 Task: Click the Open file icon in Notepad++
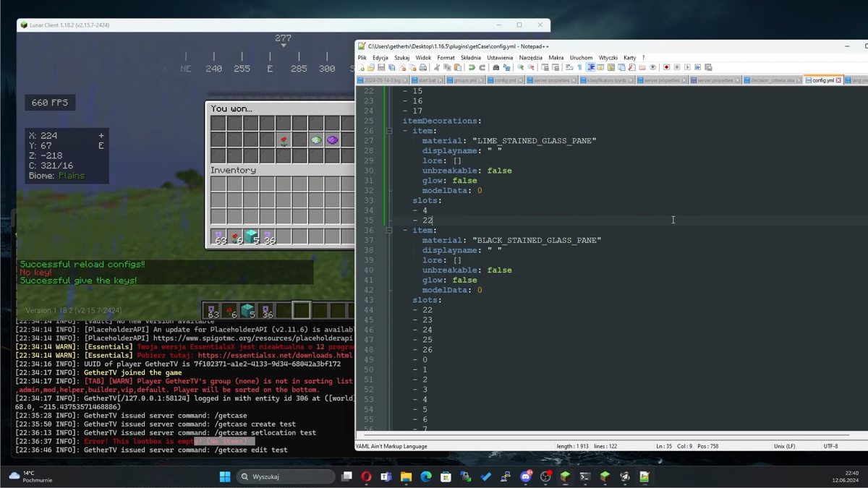coord(370,67)
